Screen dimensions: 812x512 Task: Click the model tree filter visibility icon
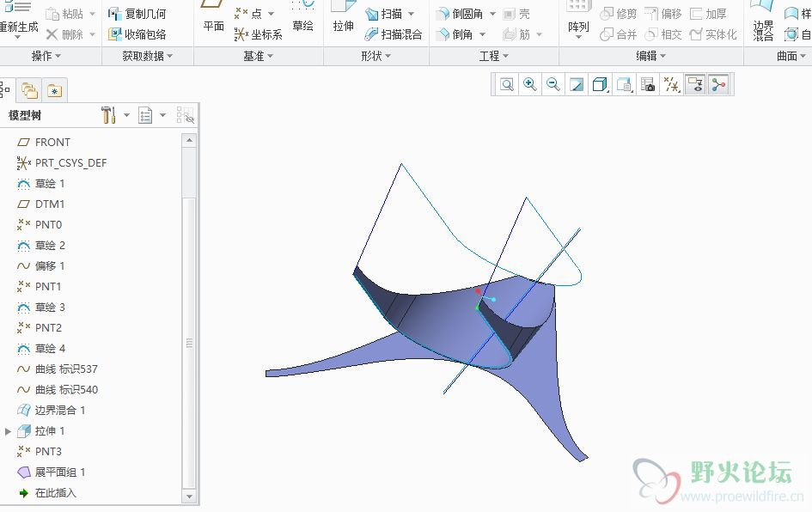pyautogui.click(x=185, y=115)
